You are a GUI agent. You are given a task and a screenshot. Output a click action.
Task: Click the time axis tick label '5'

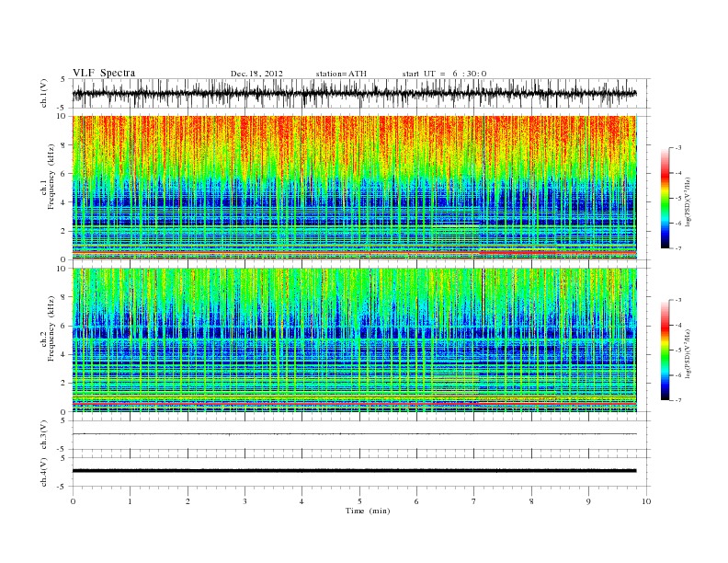(359, 501)
